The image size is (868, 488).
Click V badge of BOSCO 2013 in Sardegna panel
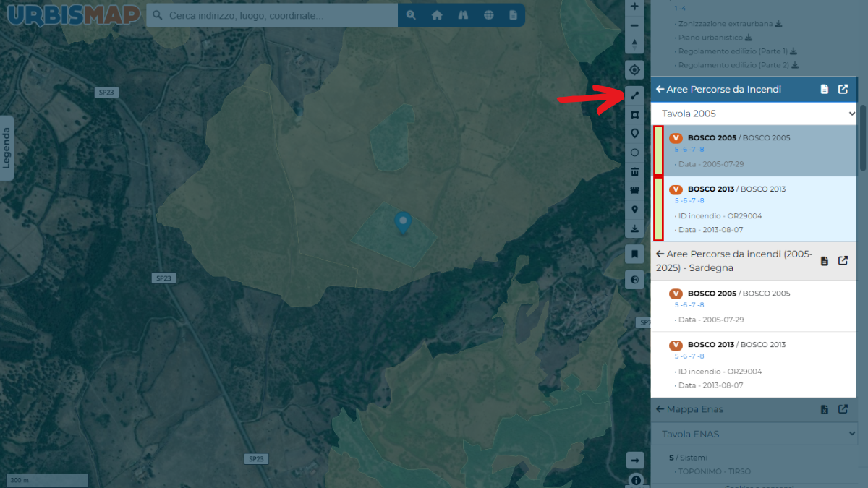[x=676, y=345]
